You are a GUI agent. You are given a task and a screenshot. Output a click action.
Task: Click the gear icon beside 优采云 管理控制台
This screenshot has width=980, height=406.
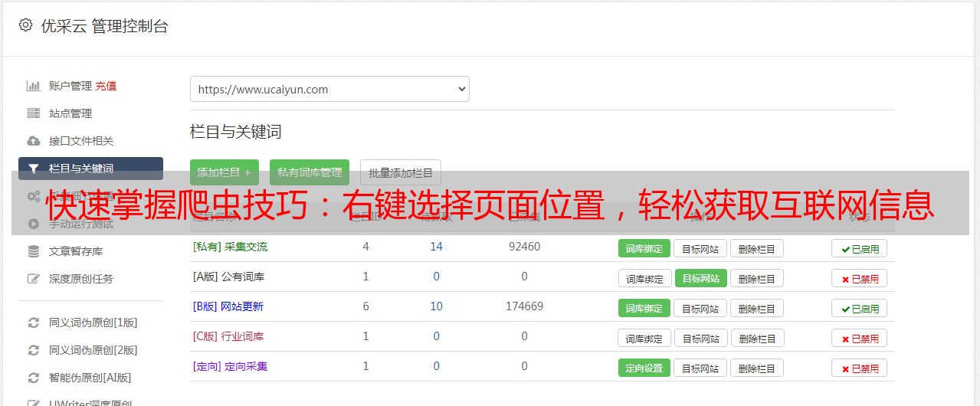tap(25, 25)
